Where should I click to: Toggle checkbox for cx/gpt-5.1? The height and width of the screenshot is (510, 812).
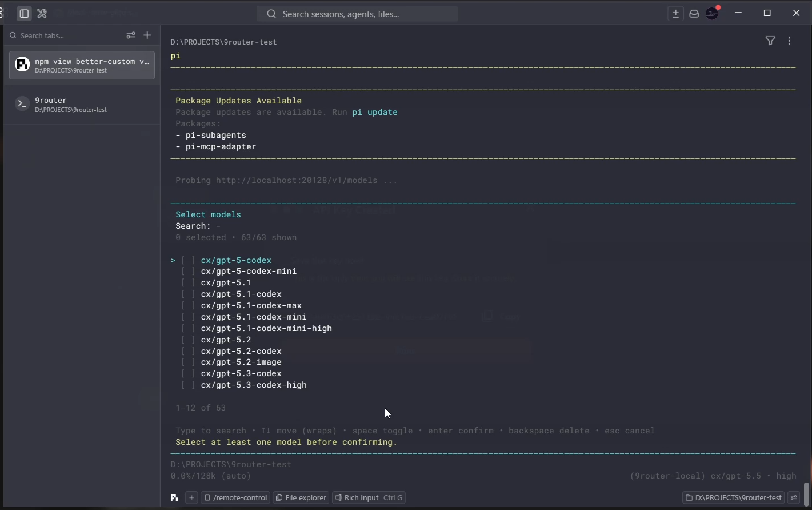click(188, 283)
